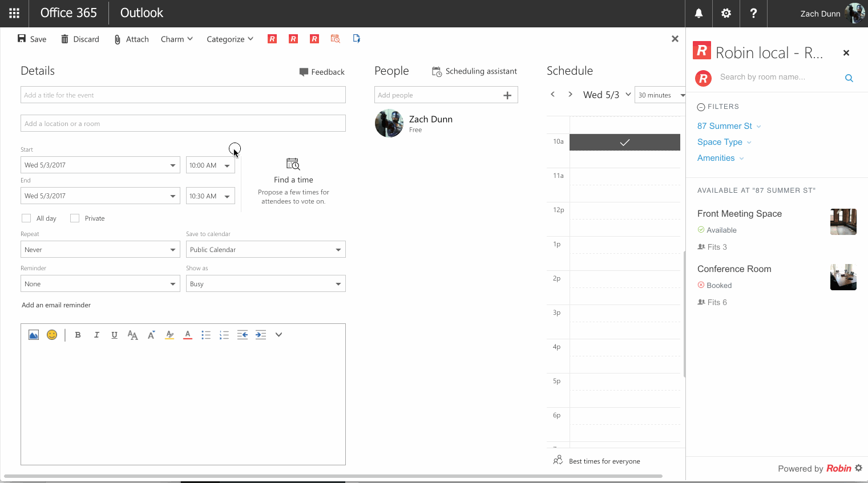Toggle bold formatting
Image resolution: width=868 pixels, height=483 pixels.
78,335
